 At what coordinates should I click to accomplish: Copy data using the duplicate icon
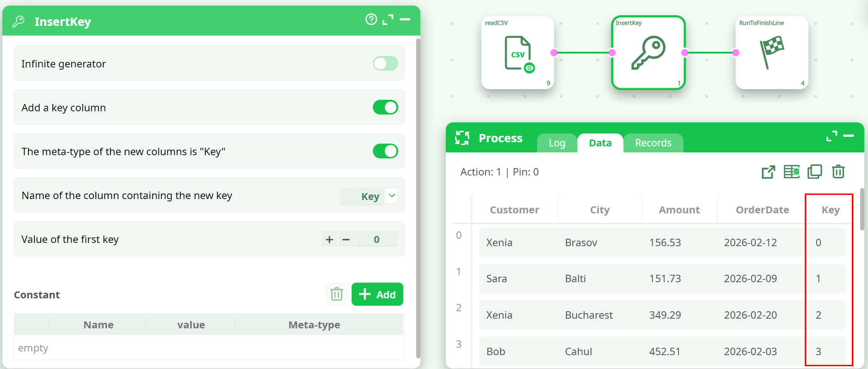pyautogui.click(x=815, y=172)
